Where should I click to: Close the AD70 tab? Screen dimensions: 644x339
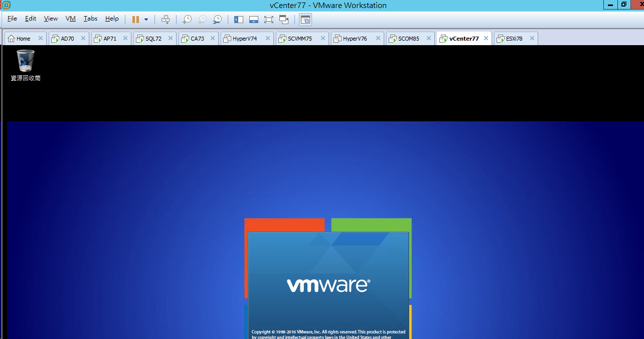pyautogui.click(x=83, y=39)
